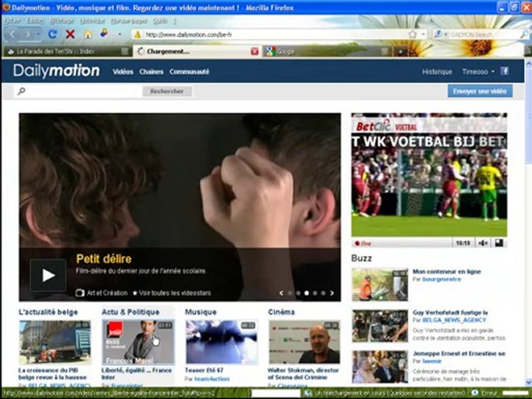This screenshot has width=532, height=399.
Task: Open Historique link in Dailymotion header
Action: (437, 71)
